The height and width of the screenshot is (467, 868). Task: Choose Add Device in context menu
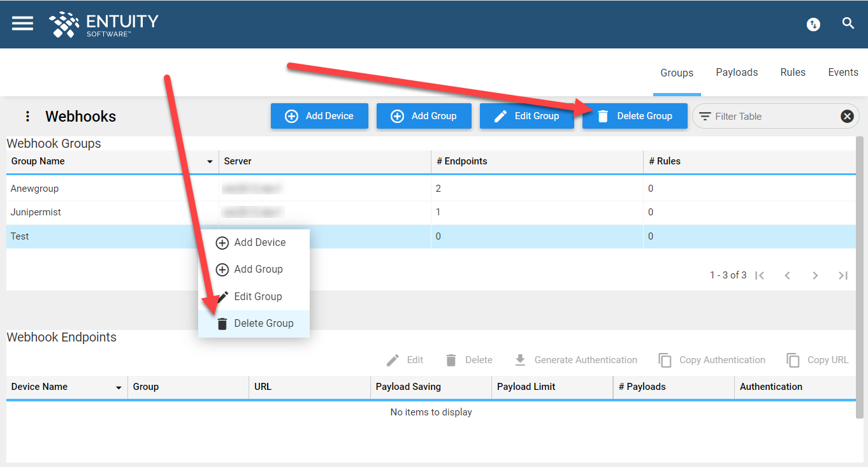click(254, 243)
